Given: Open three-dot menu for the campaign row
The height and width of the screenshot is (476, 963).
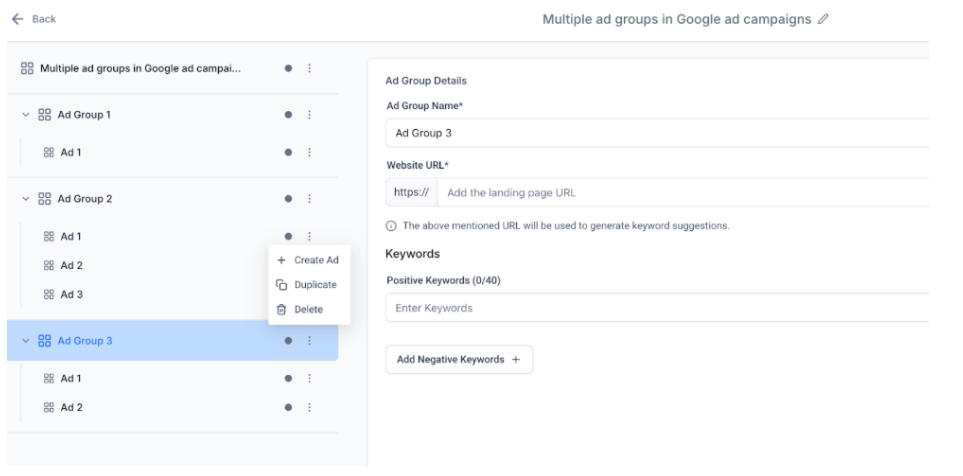Looking at the screenshot, I should (x=309, y=69).
